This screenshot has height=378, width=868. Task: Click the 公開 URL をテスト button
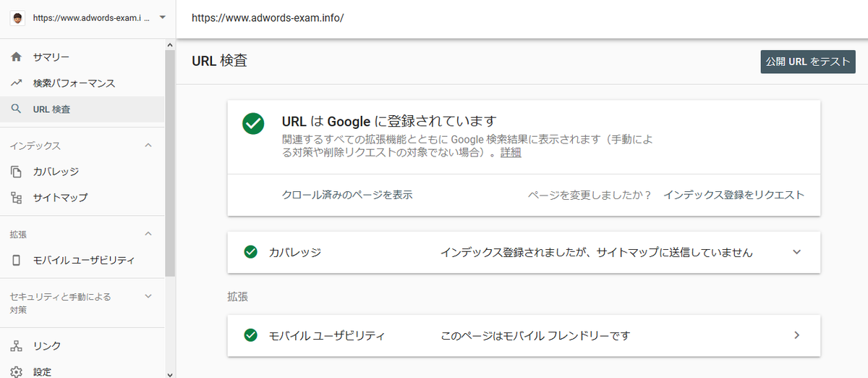[808, 62]
